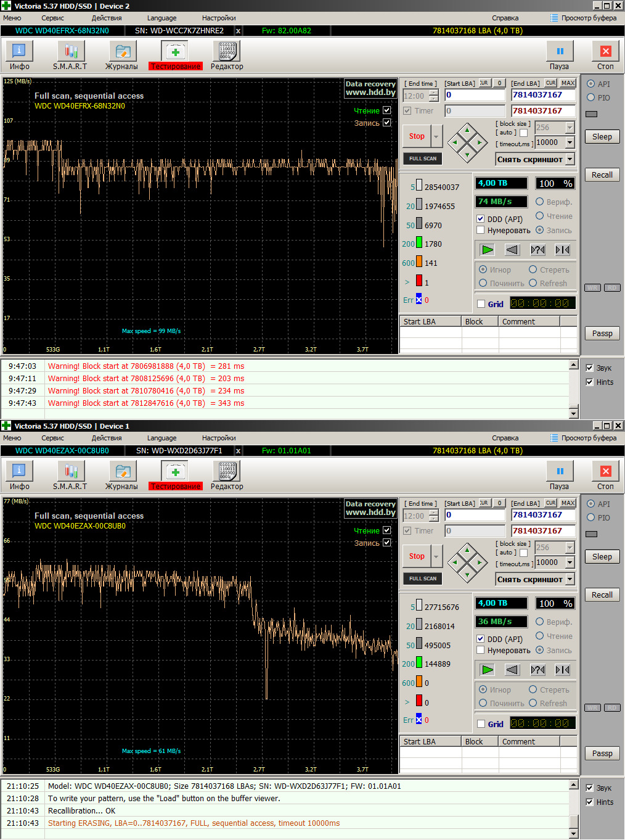Open Stop button dropdown arrow in Device 1

click(436, 556)
